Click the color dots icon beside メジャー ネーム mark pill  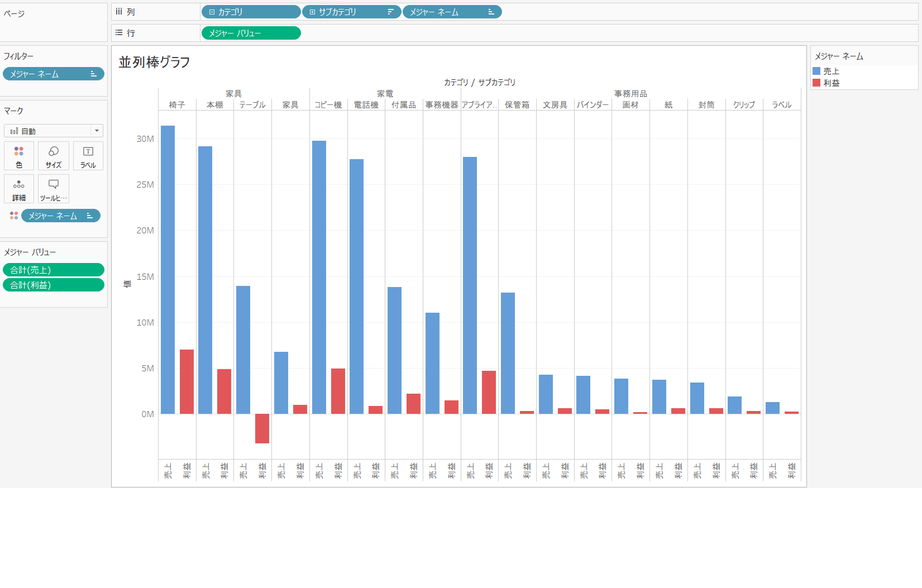(x=14, y=216)
